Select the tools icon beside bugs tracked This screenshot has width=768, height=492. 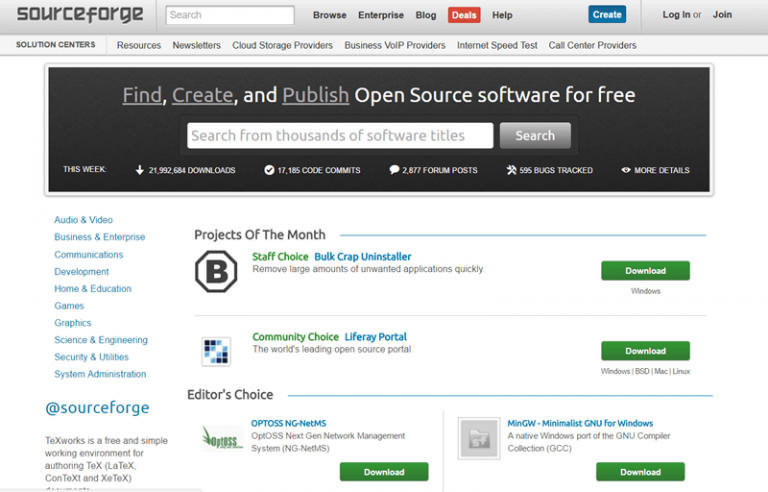pyautogui.click(x=511, y=170)
